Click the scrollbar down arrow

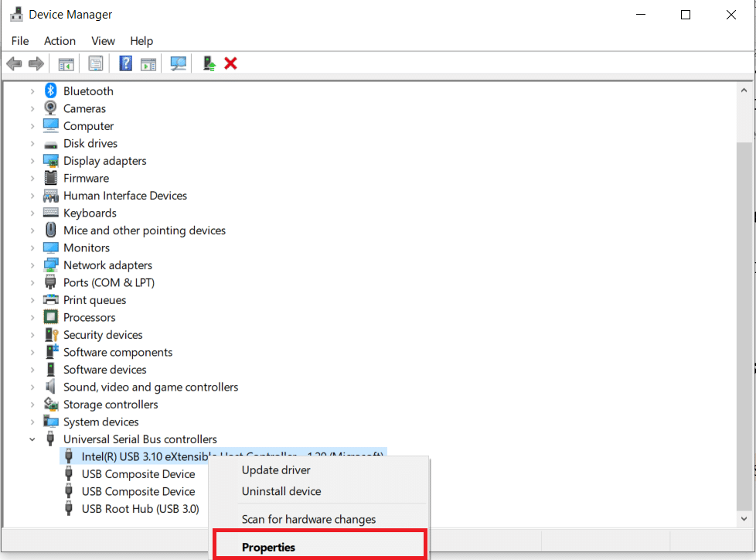[x=744, y=518]
